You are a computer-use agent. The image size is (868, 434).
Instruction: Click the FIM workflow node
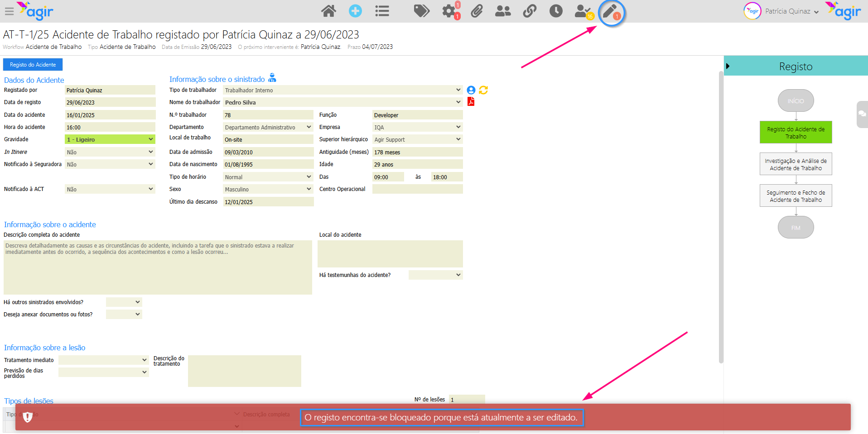point(796,227)
